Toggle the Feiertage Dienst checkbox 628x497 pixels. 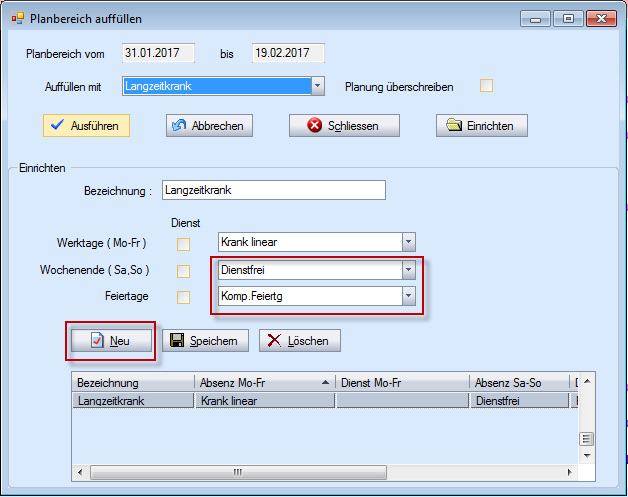point(183,298)
